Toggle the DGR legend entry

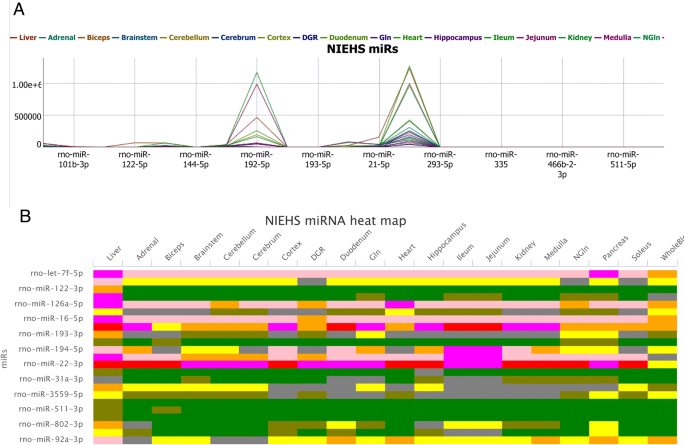click(305, 38)
